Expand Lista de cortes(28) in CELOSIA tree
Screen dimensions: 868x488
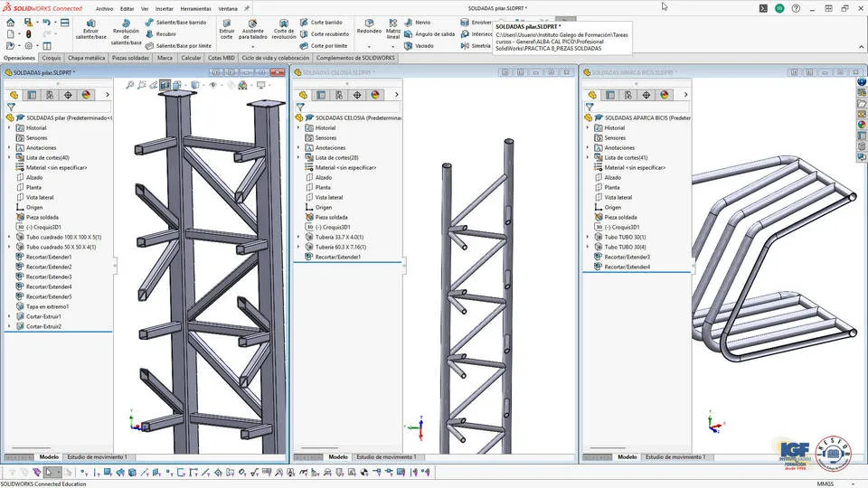coord(298,157)
